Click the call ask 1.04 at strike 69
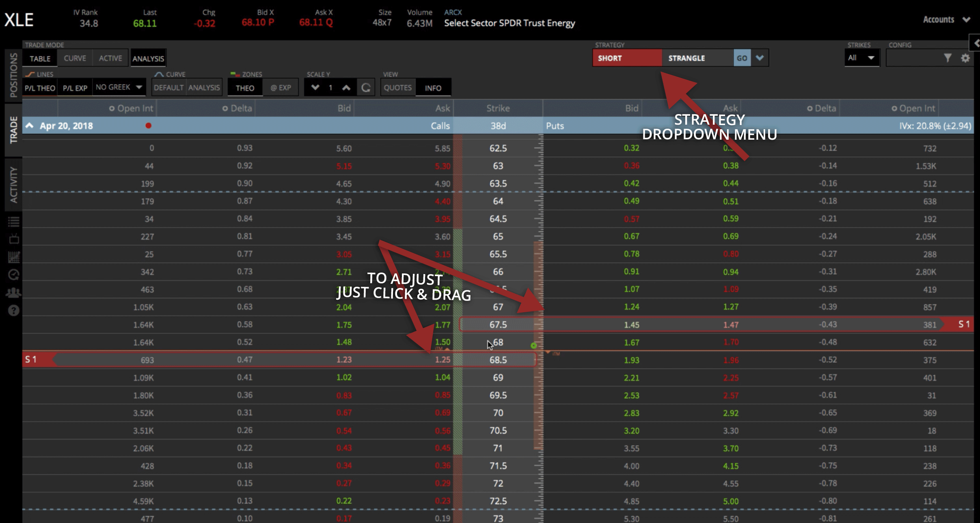This screenshot has height=523, width=980. 443,377
